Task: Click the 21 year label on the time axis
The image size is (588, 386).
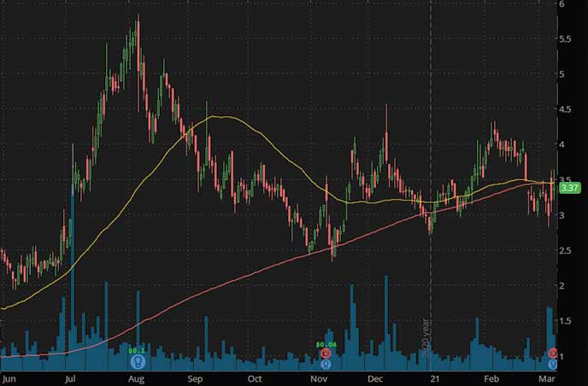Action: coord(435,379)
